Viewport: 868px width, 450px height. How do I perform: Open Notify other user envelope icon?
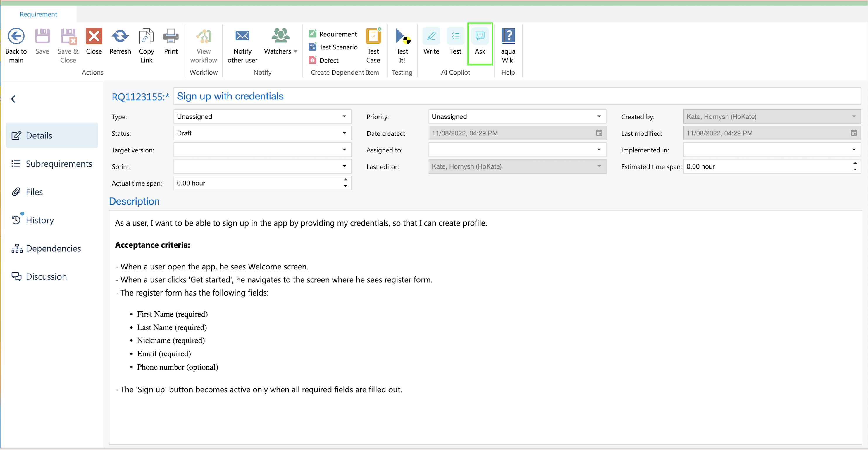[x=242, y=36]
